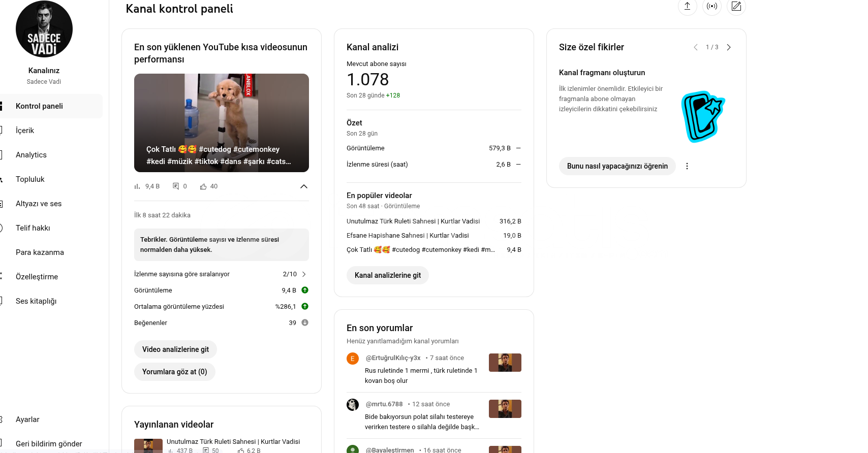868x453 pixels.
Task: Open Ses kitaplığı in the sidebar
Action: [x=51, y=301]
